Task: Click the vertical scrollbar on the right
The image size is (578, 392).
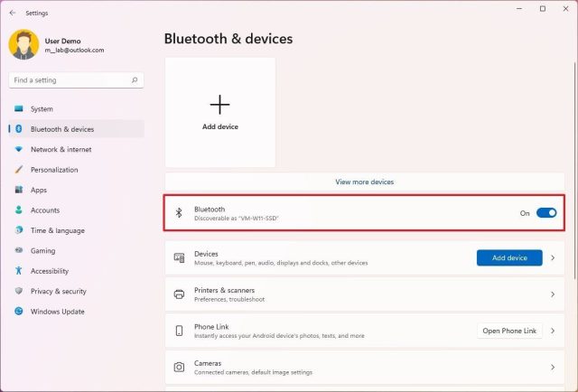Action: pos(575,170)
